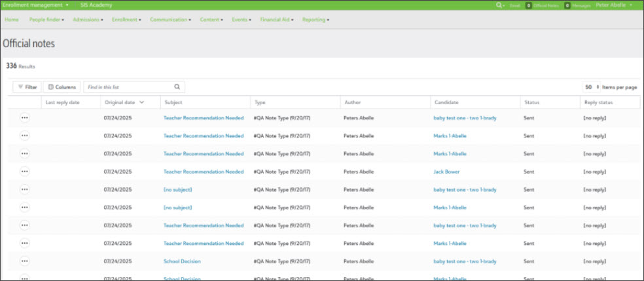This screenshot has height=281, width=644.
Task: Open the Reporting menu
Action: [x=315, y=20]
